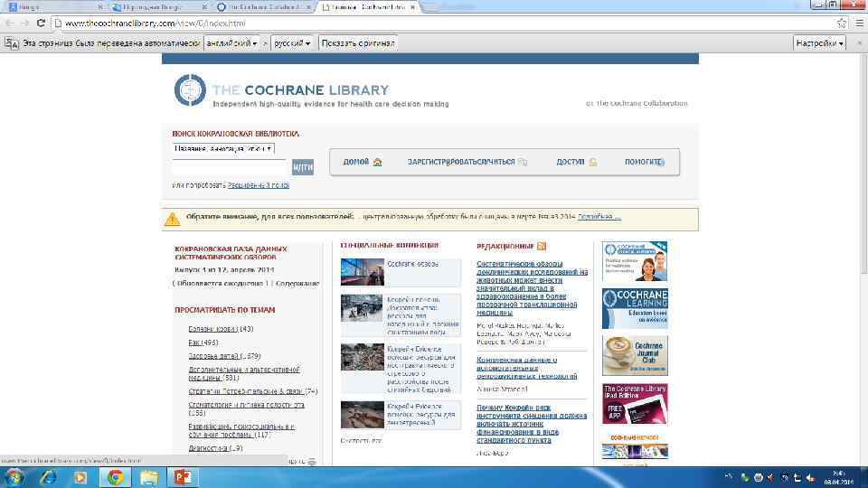Open the third editorial about Cochrane bias tool
868x488 pixels.
pyautogui.click(x=532, y=424)
